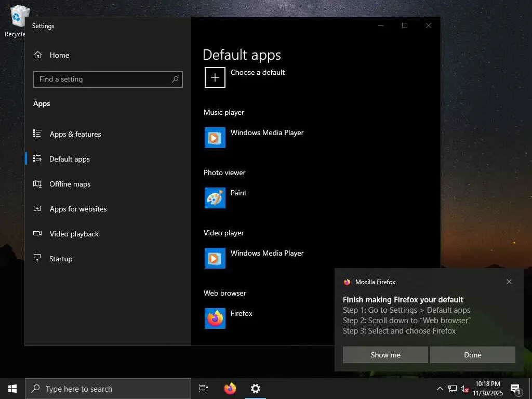This screenshot has width=532, height=399.
Task: Open Firefox from the taskbar
Action: coord(230,389)
